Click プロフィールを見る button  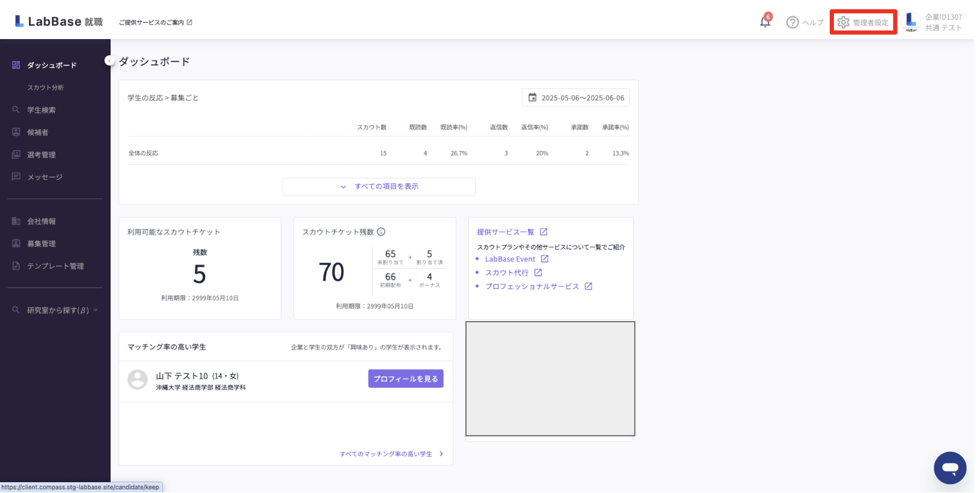(405, 379)
